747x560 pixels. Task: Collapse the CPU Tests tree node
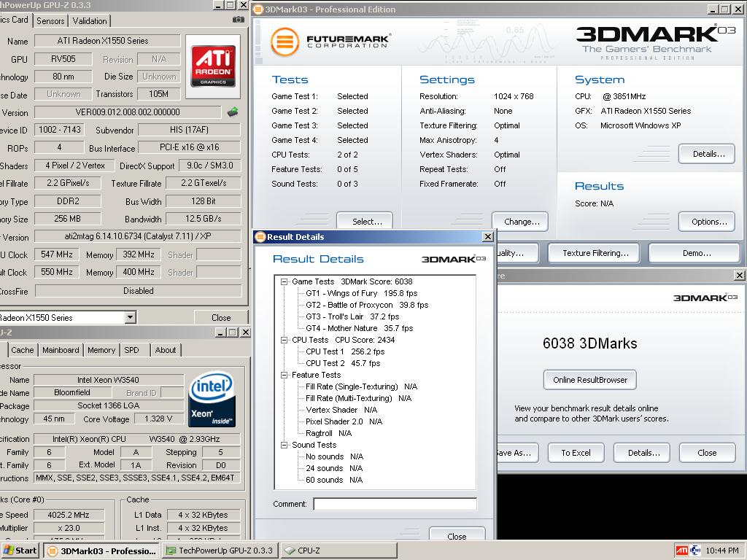[x=285, y=340]
